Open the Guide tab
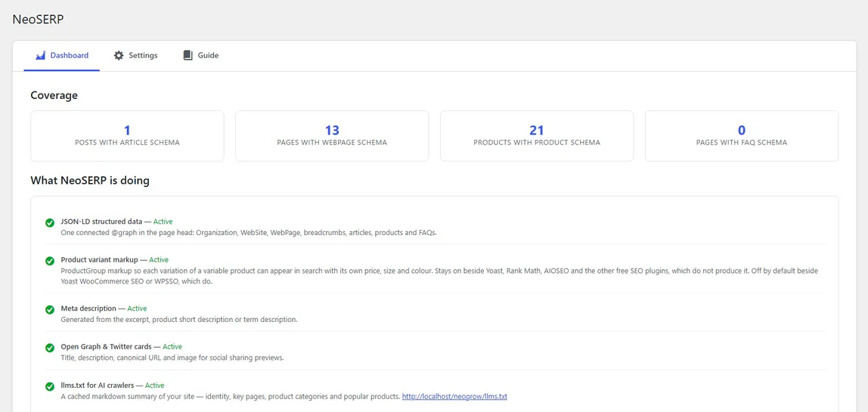868x412 pixels. 201,55
